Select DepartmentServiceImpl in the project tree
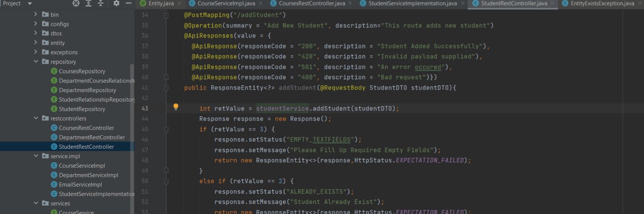Viewport: 644px width, 214px height. 88,175
